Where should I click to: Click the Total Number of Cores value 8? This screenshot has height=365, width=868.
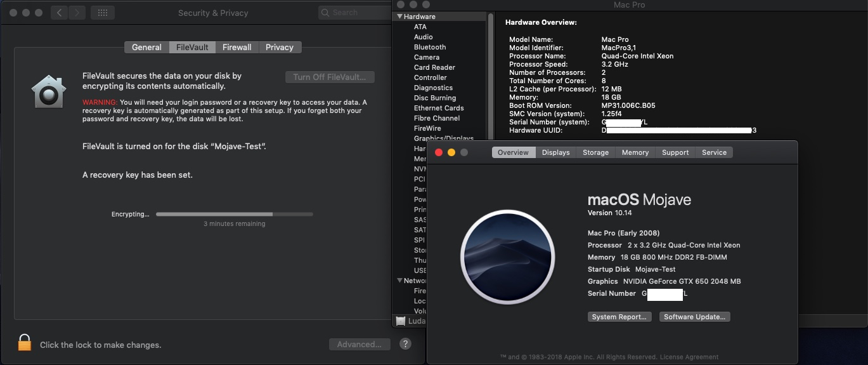(604, 81)
